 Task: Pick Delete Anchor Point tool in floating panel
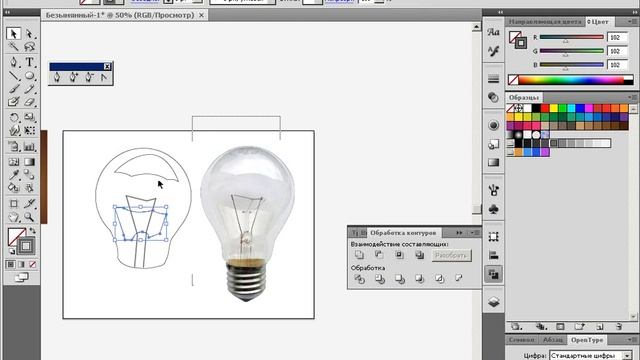89,77
